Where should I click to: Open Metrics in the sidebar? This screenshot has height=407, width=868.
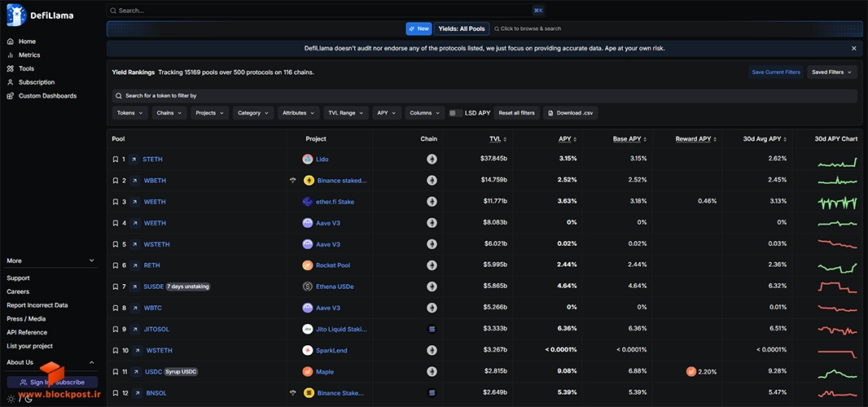tap(29, 55)
